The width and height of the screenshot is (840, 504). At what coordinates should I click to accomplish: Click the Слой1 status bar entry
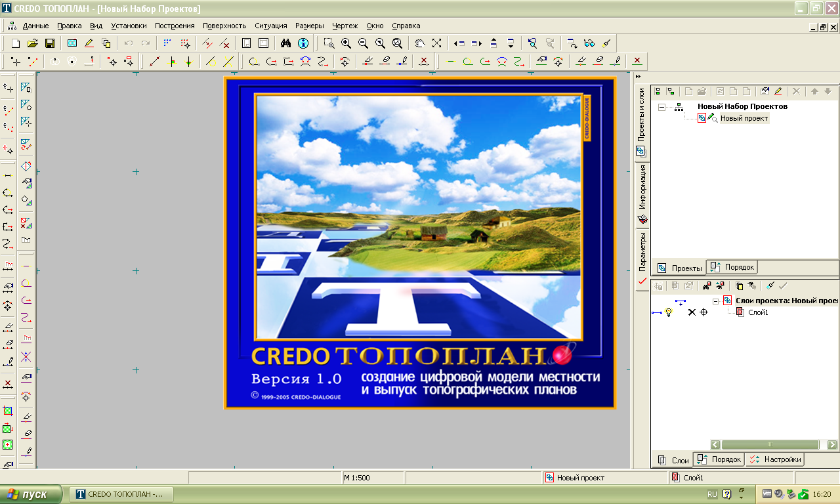pos(732,478)
